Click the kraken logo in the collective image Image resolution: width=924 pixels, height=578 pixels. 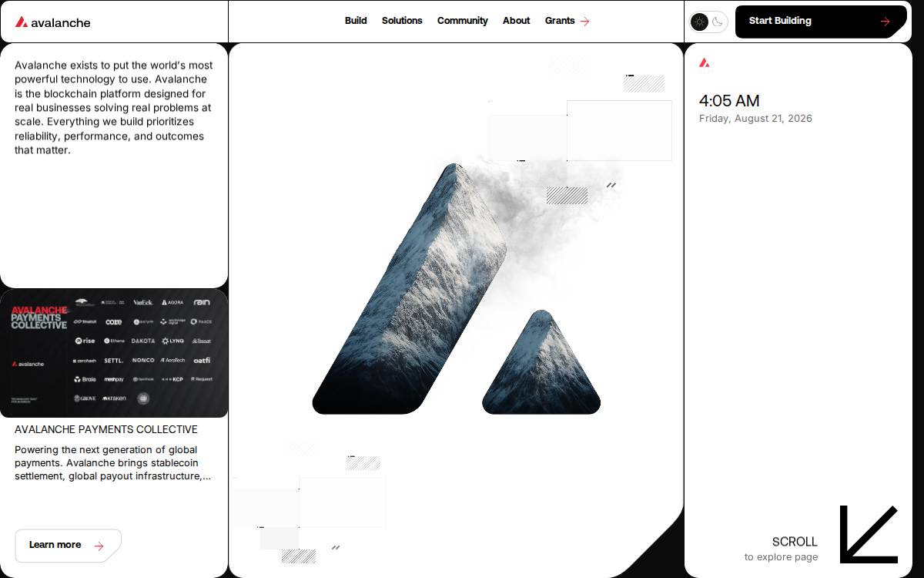[114, 398]
